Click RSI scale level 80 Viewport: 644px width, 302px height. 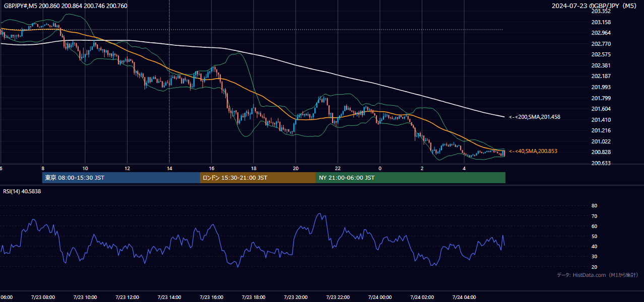[594, 206]
